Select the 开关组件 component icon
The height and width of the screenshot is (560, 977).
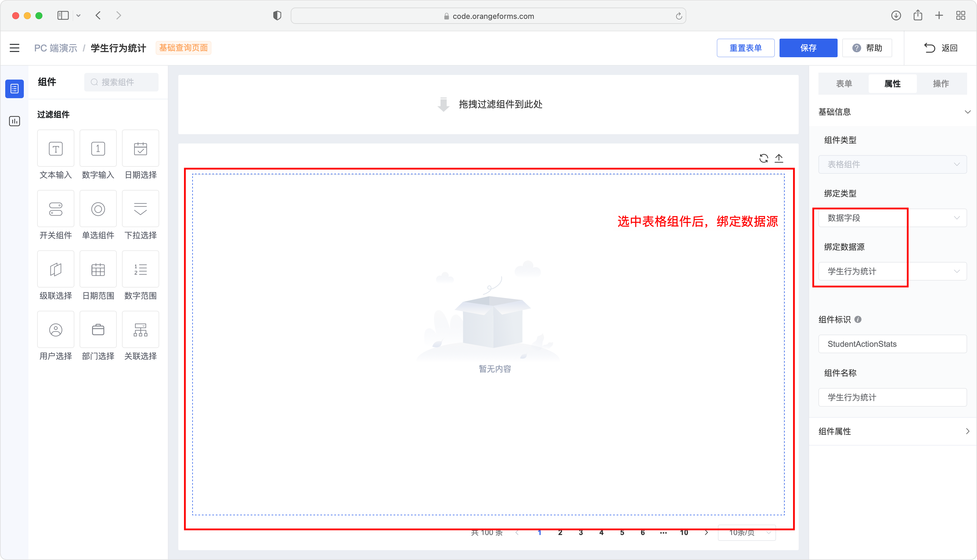pos(56,209)
